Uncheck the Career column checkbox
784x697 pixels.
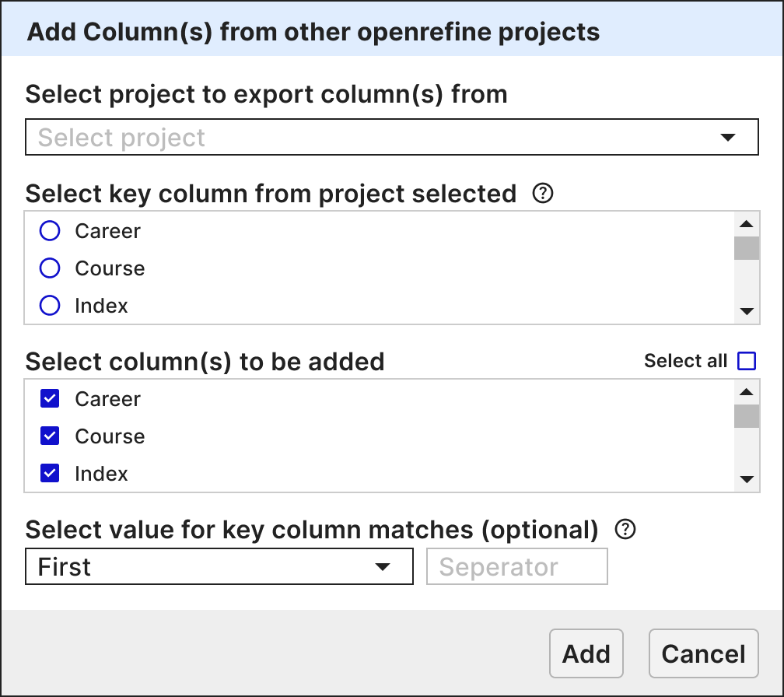[49, 398]
